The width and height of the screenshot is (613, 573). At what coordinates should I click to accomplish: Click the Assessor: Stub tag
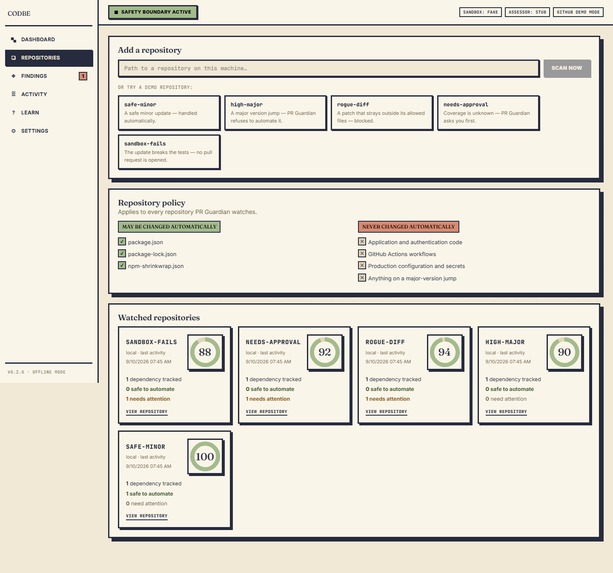click(x=527, y=12)
